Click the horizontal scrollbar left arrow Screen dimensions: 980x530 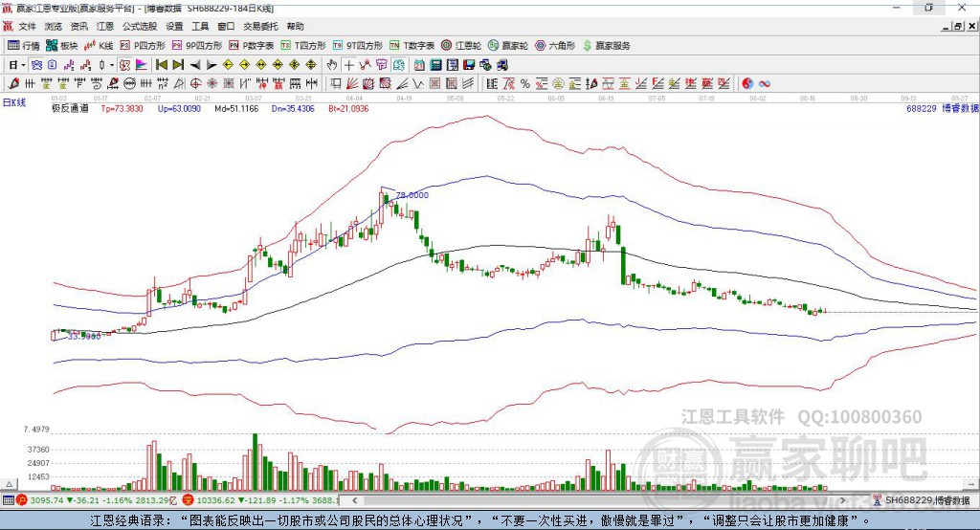354,500
